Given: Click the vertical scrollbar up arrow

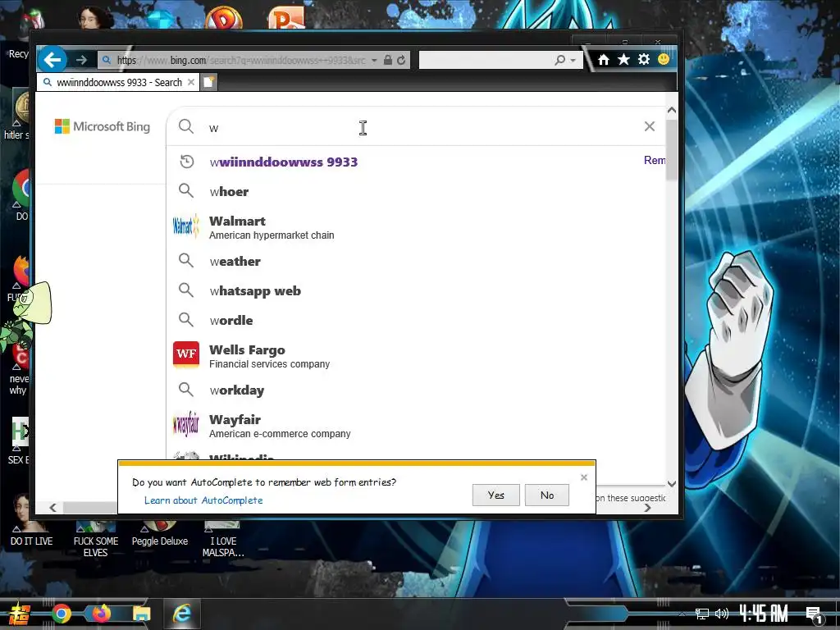Looking at the screenshot, I should 672,110.
